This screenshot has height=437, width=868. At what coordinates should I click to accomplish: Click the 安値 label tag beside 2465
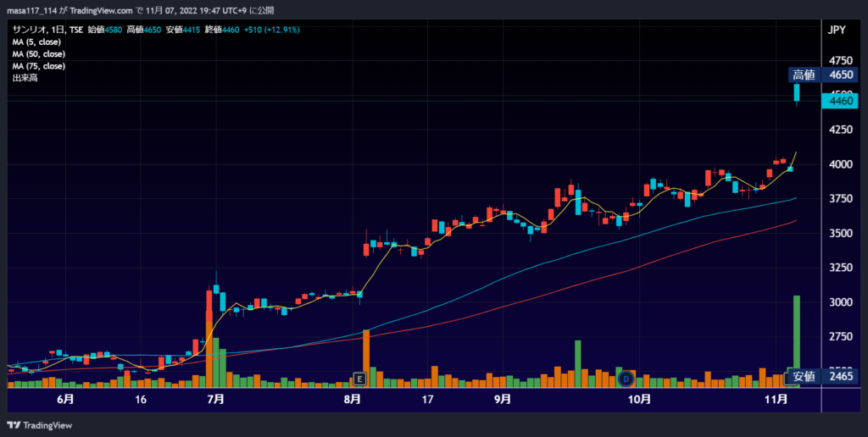pos(804,376)
